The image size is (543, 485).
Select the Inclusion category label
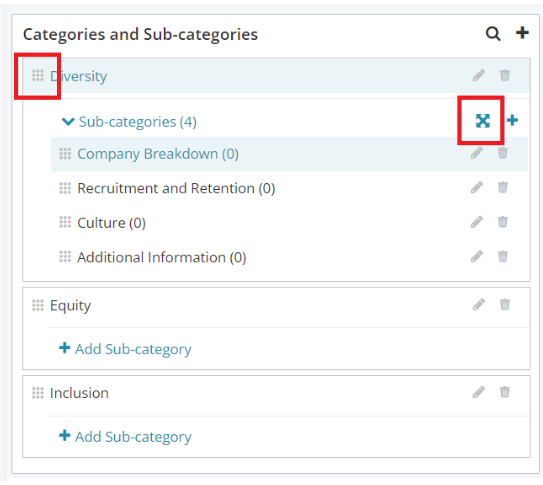[x=79, y=393]
